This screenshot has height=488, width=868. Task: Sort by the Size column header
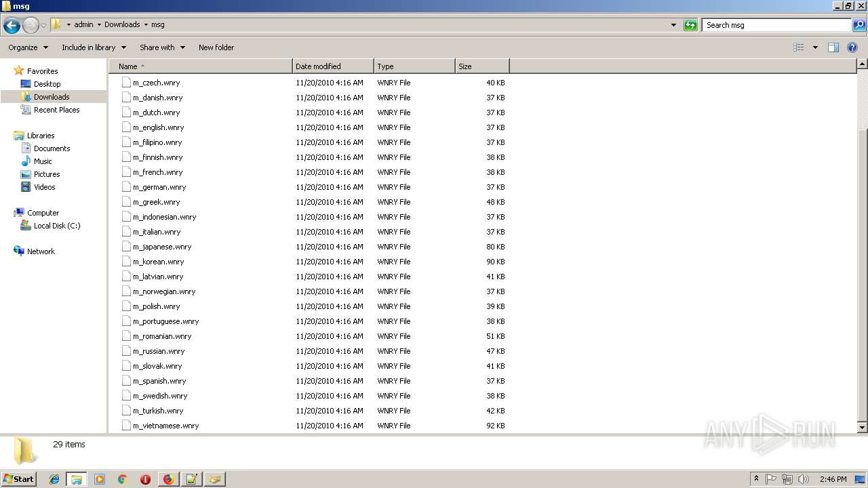(482, 66)
